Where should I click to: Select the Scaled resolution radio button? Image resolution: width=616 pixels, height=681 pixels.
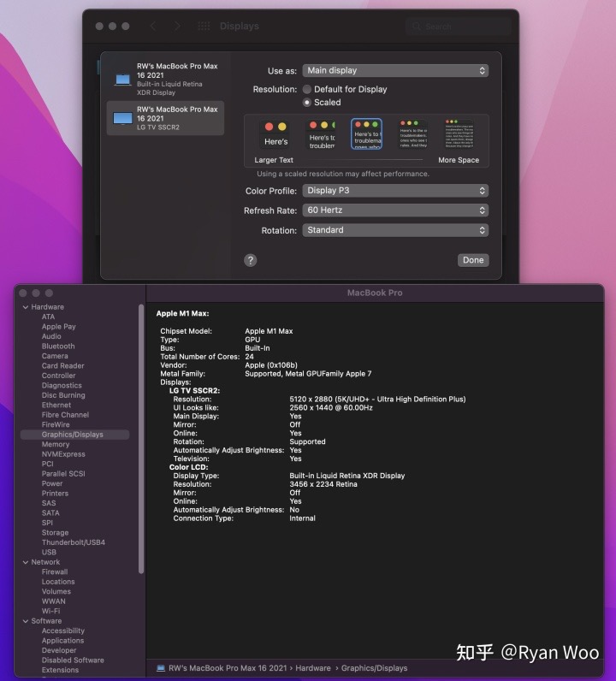306,103
